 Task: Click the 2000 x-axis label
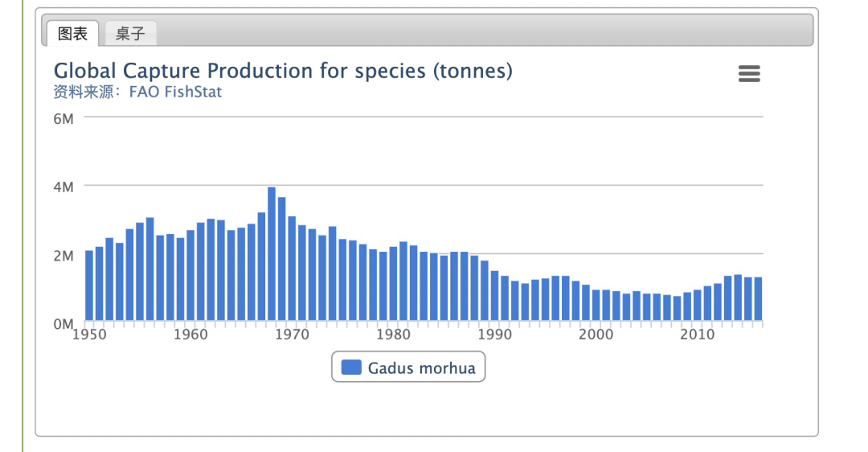(596, 335)
